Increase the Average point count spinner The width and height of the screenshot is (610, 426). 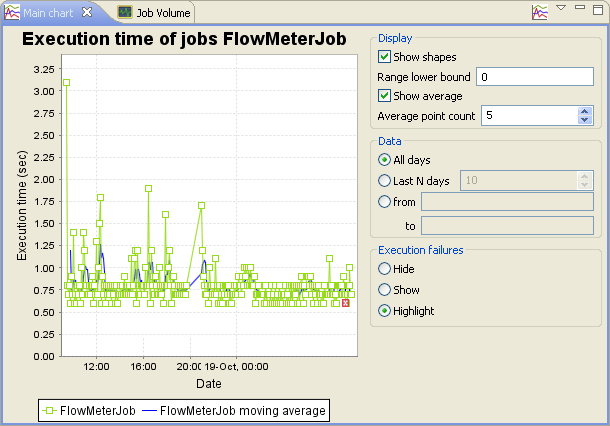pos(585,111)
